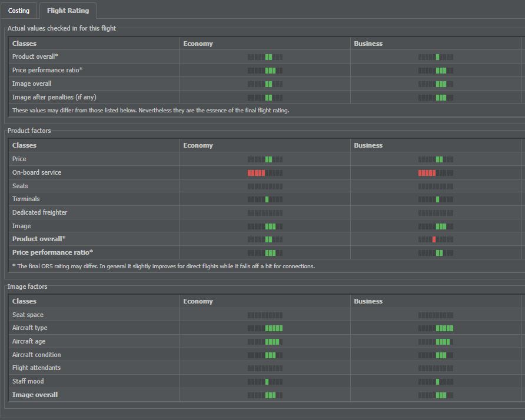Click the 'final ORS rating may differ' footnote
Viewport: 525px width, 420px height.
pos(164,266)
